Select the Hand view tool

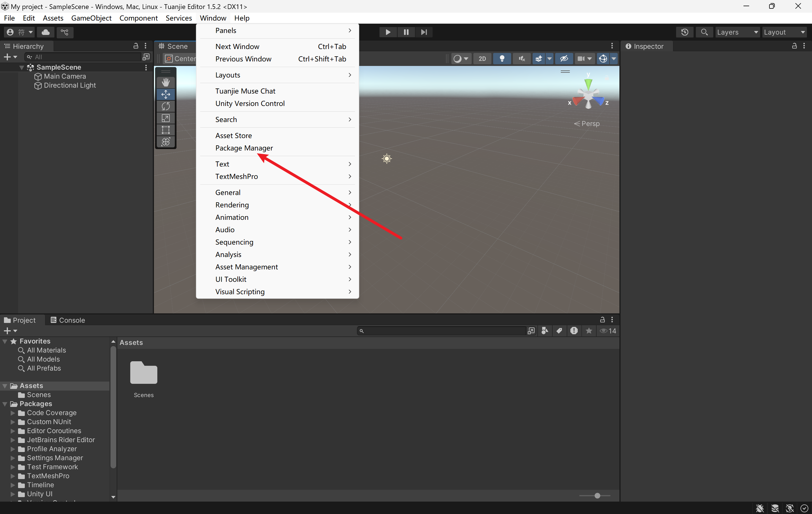166,82
